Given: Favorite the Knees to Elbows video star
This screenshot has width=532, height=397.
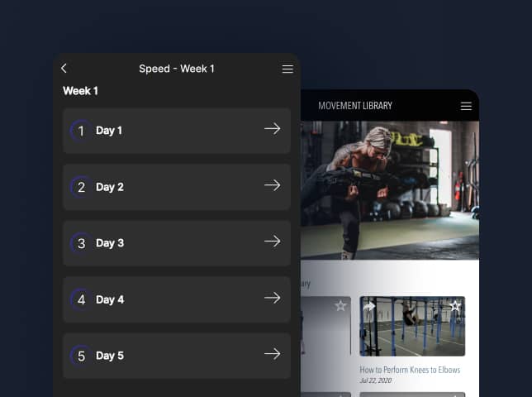Looking at the screenshot, I should (x=455, y=306).
